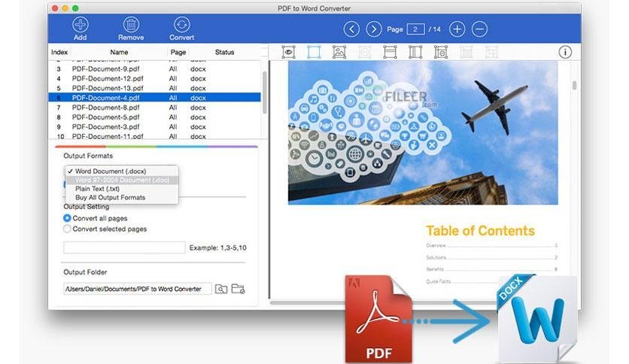Select the image area marking tool
The height and width of the screenshot is (364, 629).
339,52
